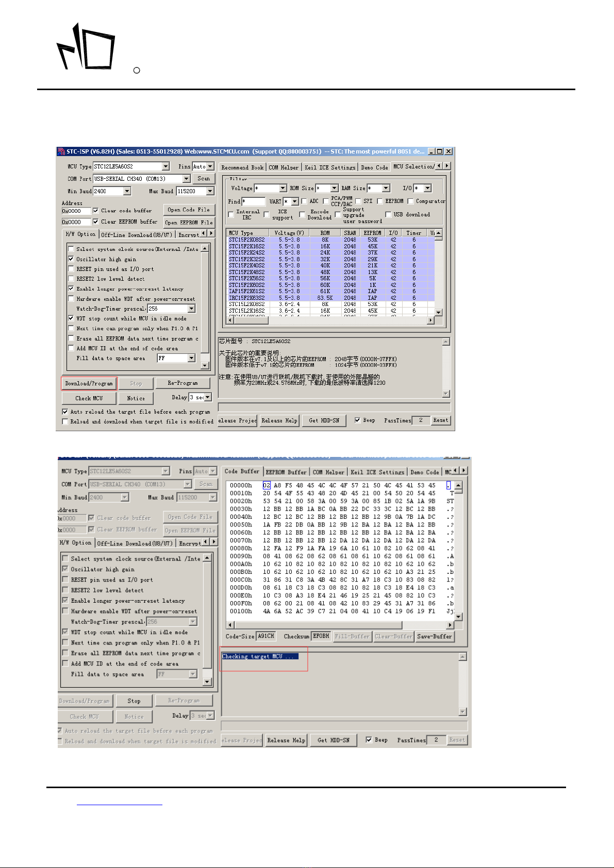Click MCU table vertical scrollbar down arrow
Viewport: 614px width, 868px height.
[438, 312]
